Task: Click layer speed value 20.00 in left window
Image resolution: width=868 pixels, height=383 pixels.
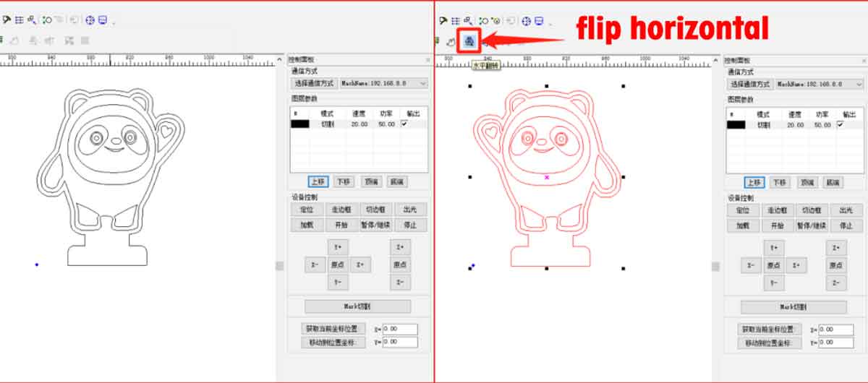Action: pyautogui.click(x=359, y=124)
